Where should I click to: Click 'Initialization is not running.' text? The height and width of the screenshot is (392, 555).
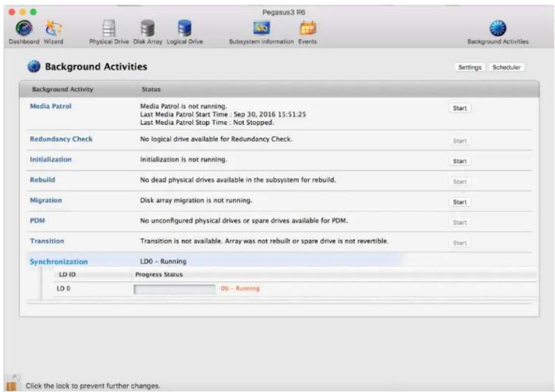183,159
